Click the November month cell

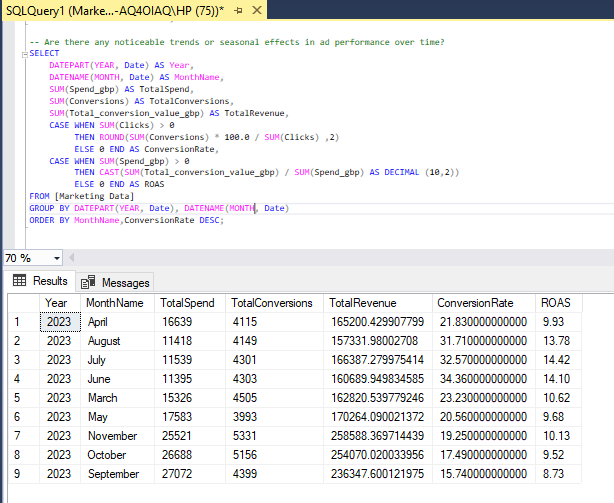point(117,436)
